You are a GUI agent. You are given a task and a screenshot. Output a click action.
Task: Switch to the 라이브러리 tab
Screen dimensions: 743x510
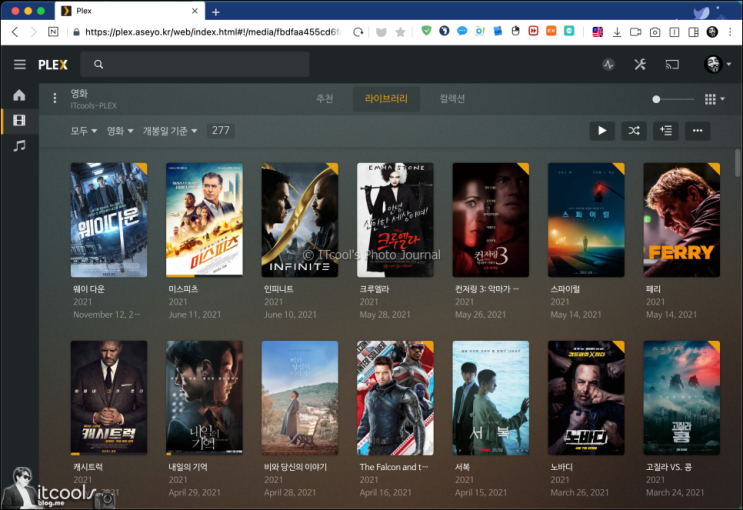(x=386, y=99)
